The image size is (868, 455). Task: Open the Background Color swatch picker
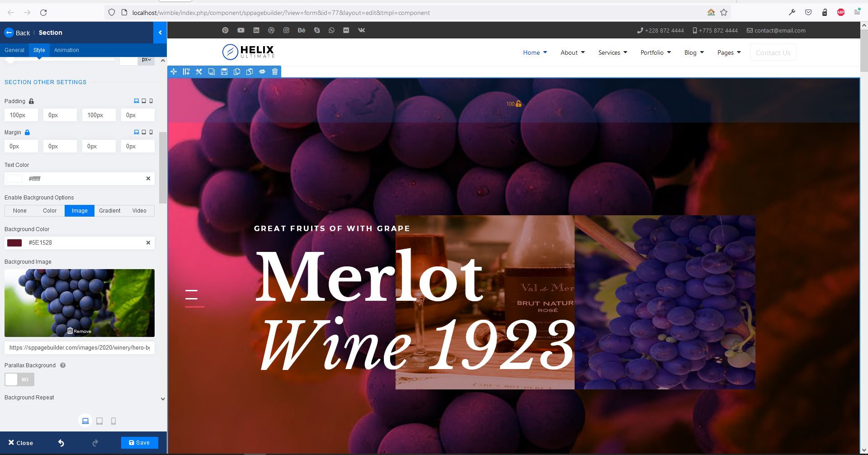pyautogui.click(x=15, y=243)
